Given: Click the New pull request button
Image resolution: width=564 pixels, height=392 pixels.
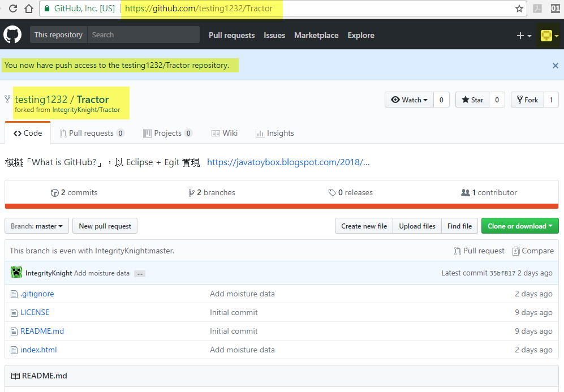Looking at the screenshot, I should (105, 225).
